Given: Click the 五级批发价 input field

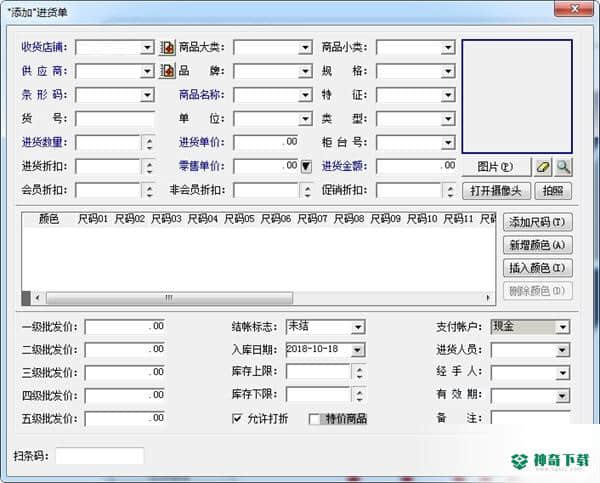Looking at the screenshot, I should 125,419.
